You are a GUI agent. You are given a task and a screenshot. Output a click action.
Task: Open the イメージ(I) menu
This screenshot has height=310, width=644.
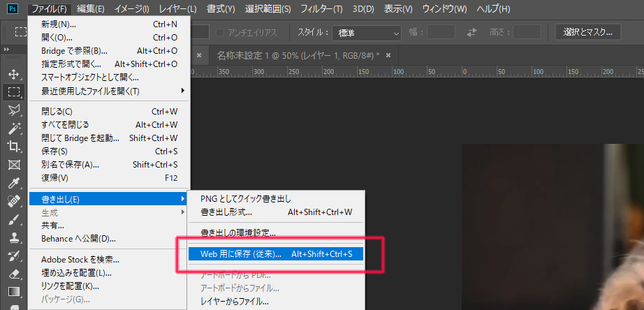click(131, 8)
